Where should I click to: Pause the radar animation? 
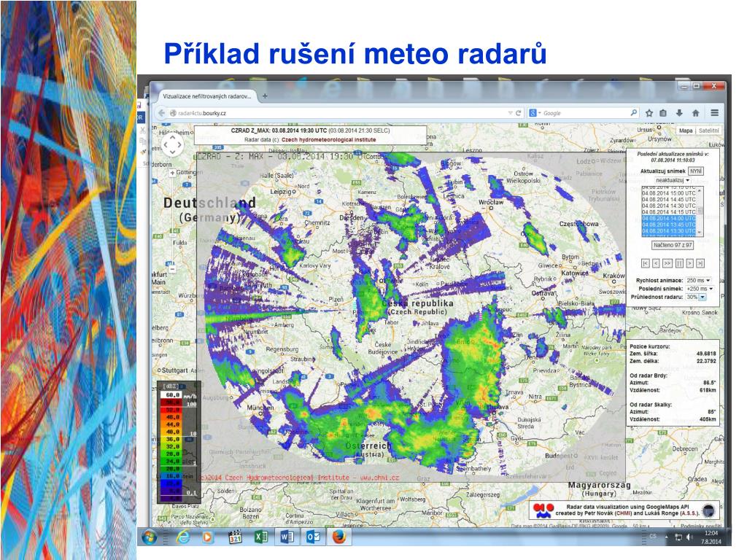[679, 263]
